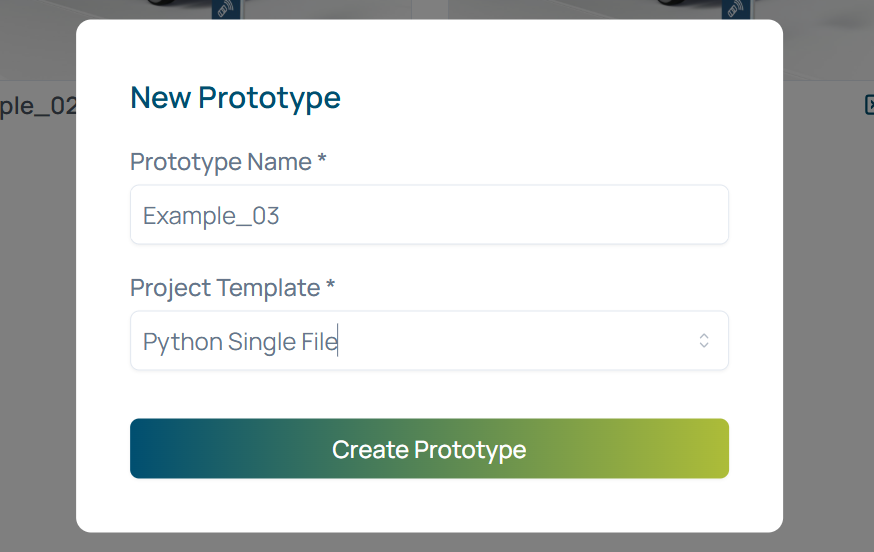
Task: Click the Prototype Name input field
Action: coord(429,215)
